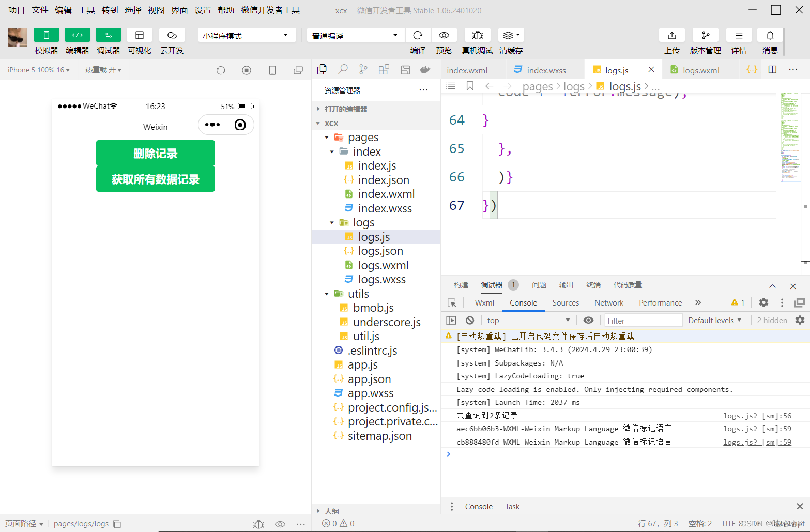Open Version Management icon
Screen dimensions: 810x532
coord(706,35)
